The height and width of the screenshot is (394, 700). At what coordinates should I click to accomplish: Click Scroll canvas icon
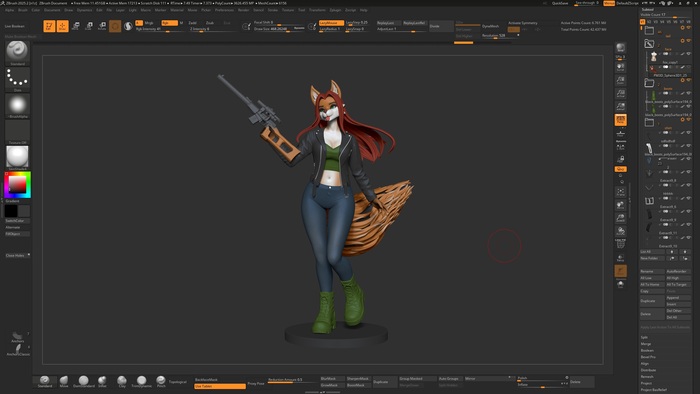click(621, 67)
